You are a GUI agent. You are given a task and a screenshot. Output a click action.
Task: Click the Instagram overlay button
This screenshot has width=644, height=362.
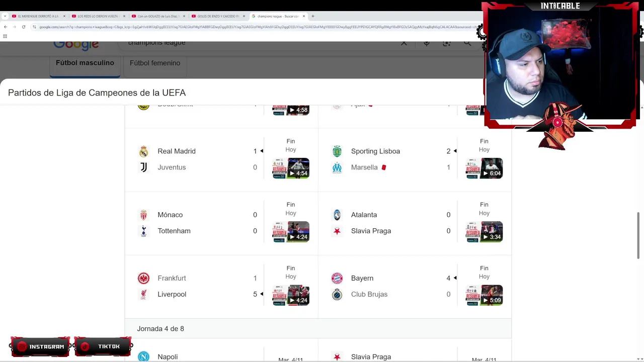40,346
